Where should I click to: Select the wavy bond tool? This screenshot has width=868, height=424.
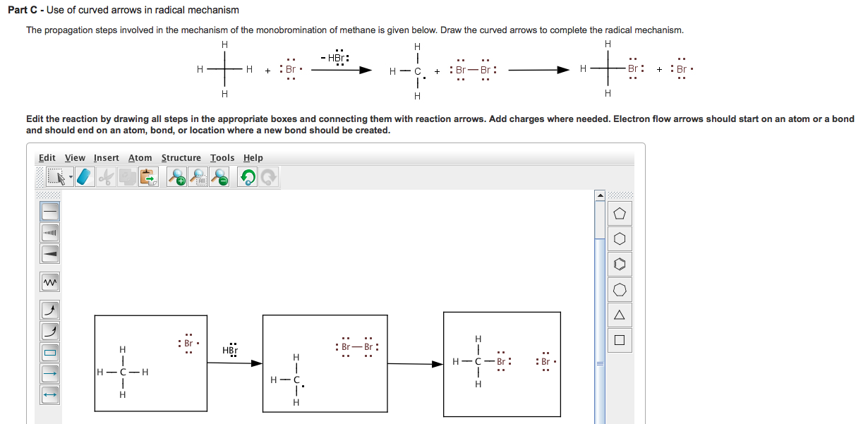coord(49,280)
